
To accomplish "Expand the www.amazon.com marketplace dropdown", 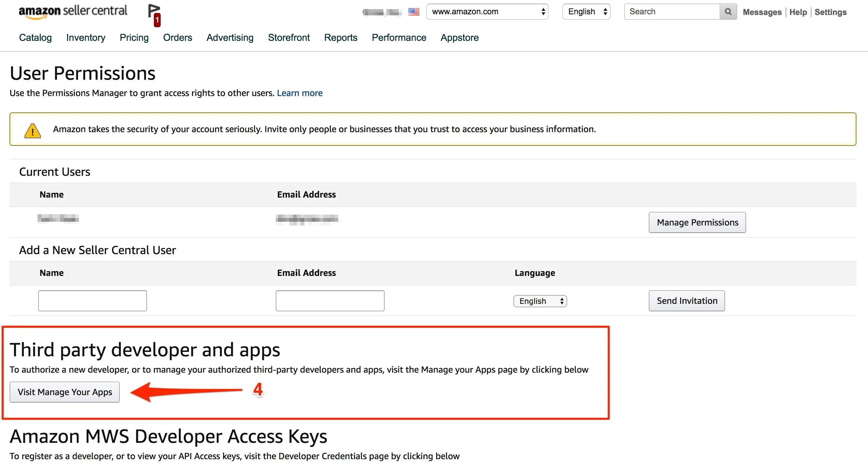I will (487, 12).
